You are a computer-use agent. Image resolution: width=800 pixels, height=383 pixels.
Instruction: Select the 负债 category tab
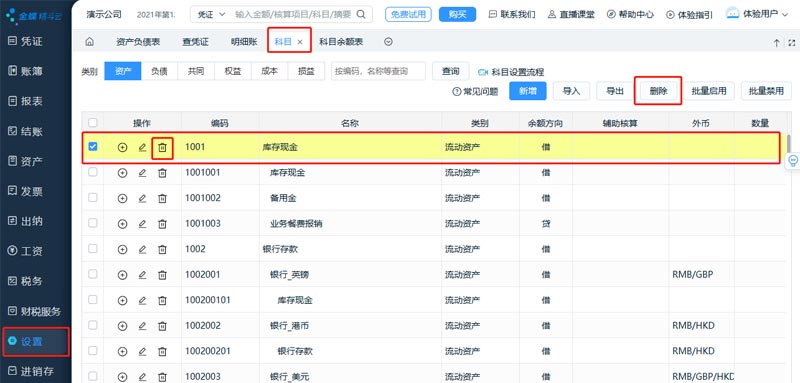pyautogui.click(x=159, y=71)
